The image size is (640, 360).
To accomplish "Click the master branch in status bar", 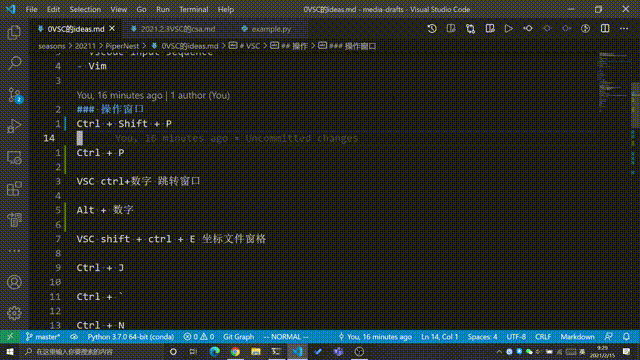I will point(43,337).
